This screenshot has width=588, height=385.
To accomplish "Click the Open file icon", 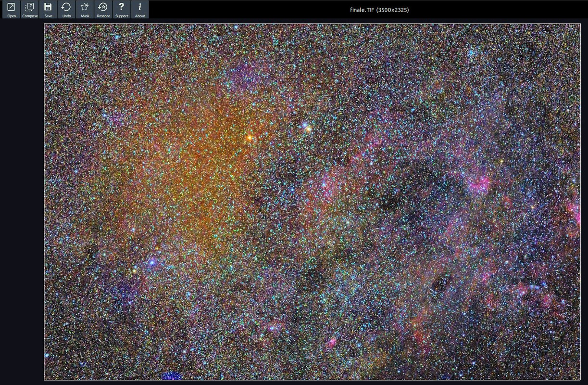I will [12, 9].
